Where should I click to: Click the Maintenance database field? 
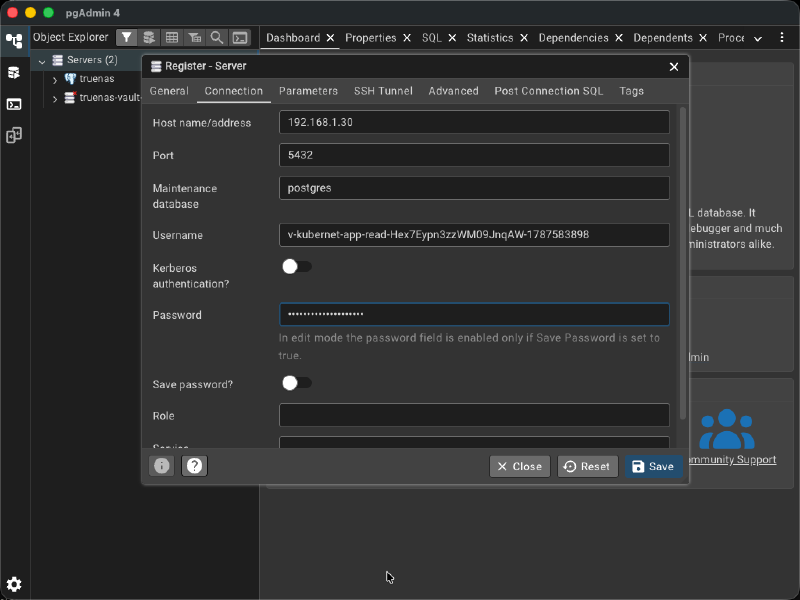click(x=474, y=188)
